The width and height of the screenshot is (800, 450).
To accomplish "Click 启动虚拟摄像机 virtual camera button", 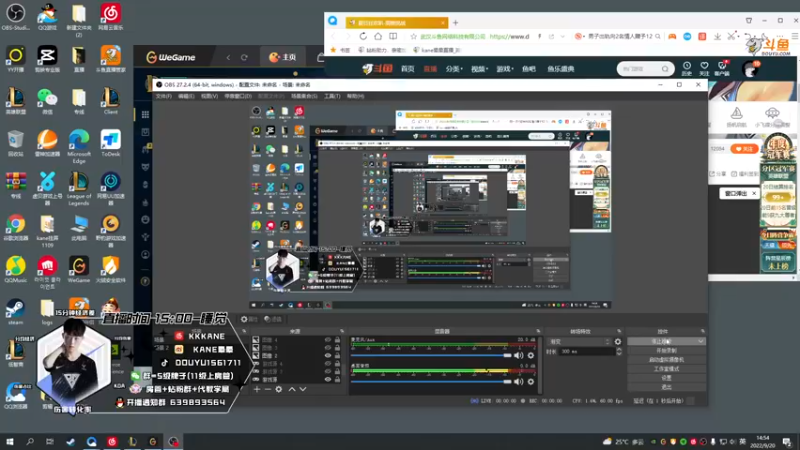I will click(666, 360).
